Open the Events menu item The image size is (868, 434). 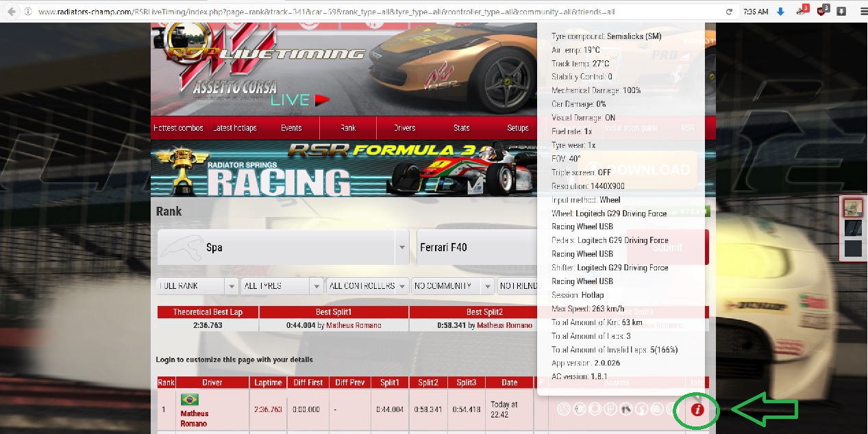(x=291, y=128)
